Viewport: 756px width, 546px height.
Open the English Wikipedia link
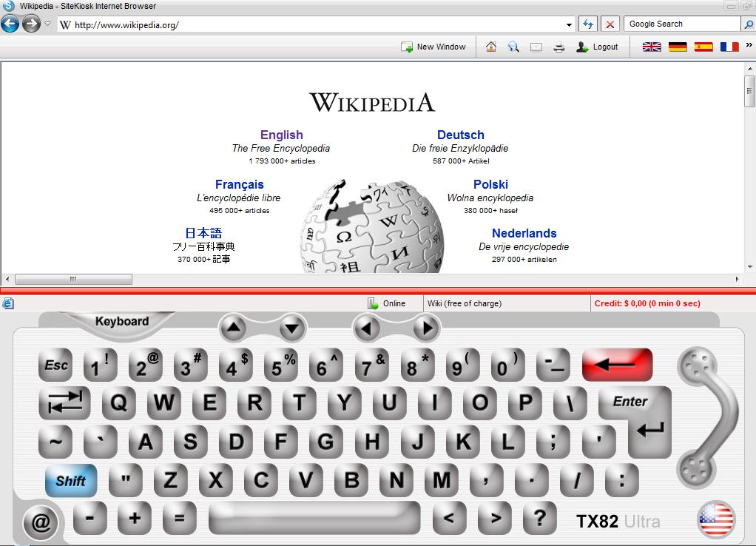tap(281, 135)
